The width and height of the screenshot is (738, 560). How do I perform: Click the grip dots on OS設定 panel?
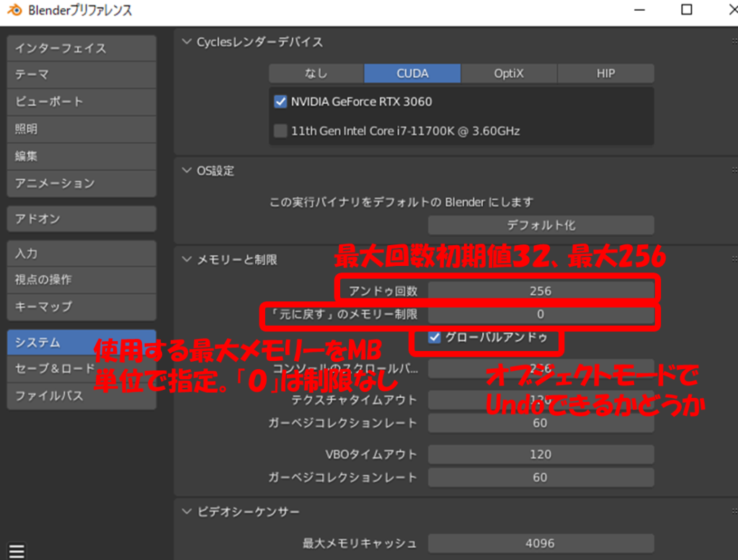pos(734,170)
